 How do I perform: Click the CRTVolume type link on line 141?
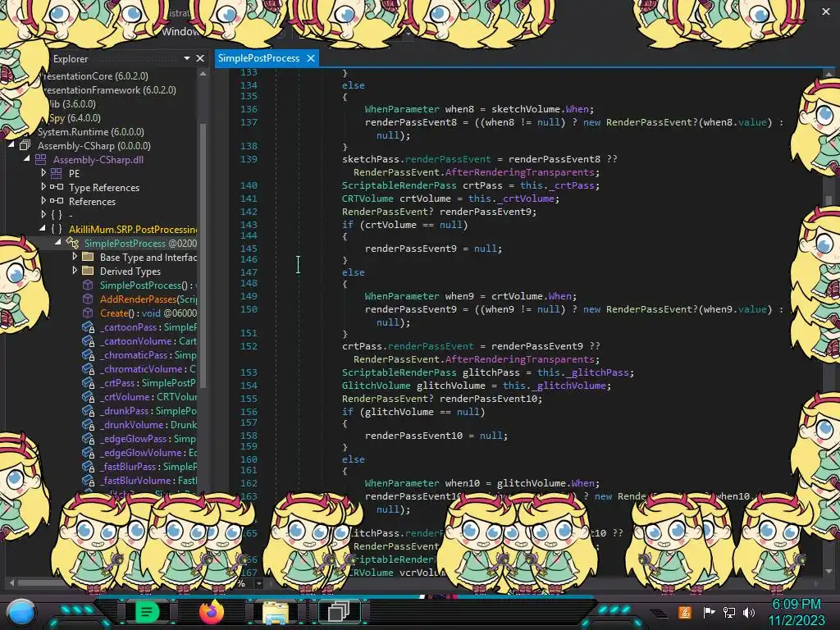point(367,199)
